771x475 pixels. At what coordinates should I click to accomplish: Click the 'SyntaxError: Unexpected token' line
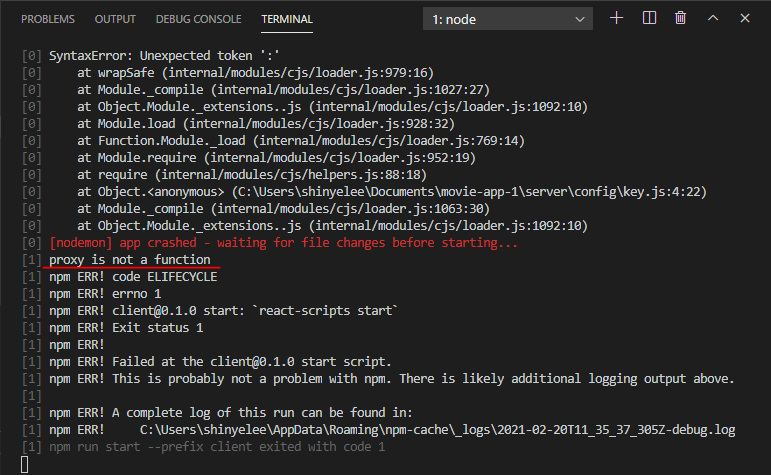(x=164, y=56)
